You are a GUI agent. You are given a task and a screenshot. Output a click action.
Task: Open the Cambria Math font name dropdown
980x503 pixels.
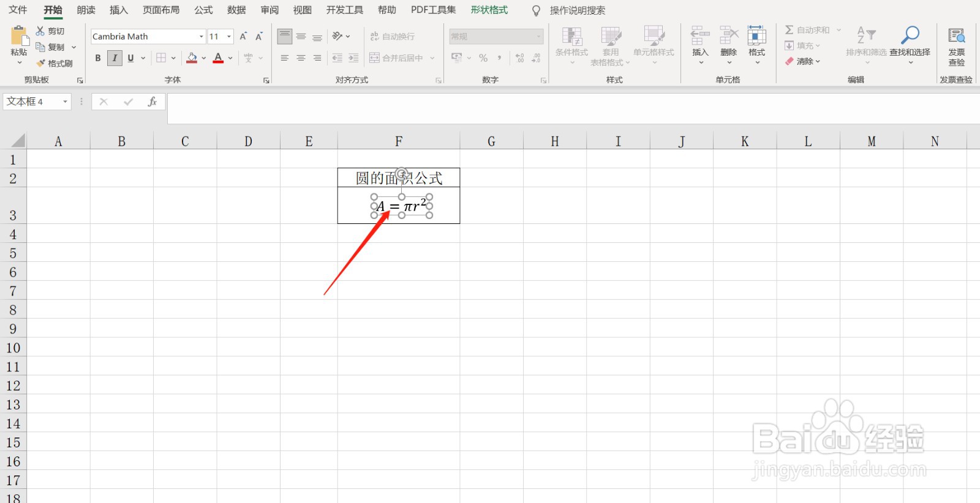coord(201,37)
